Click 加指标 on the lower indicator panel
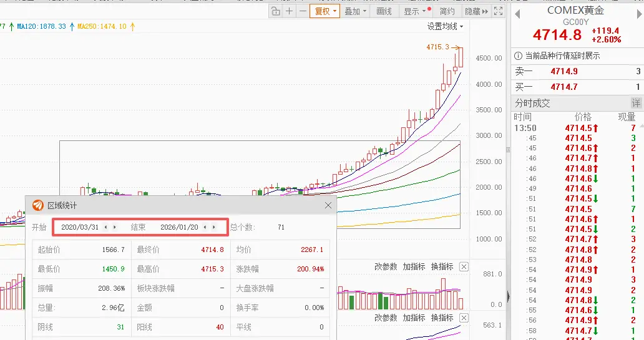 [414, 318]
